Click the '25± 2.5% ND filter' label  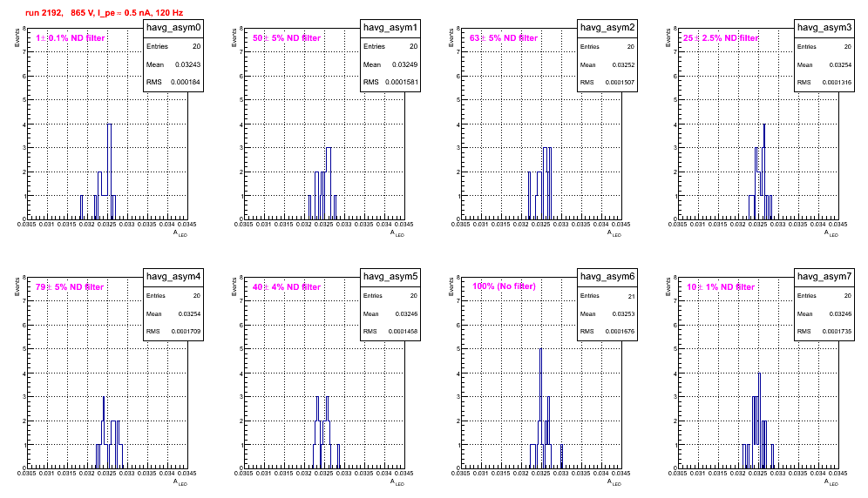[x=721, y=38]
